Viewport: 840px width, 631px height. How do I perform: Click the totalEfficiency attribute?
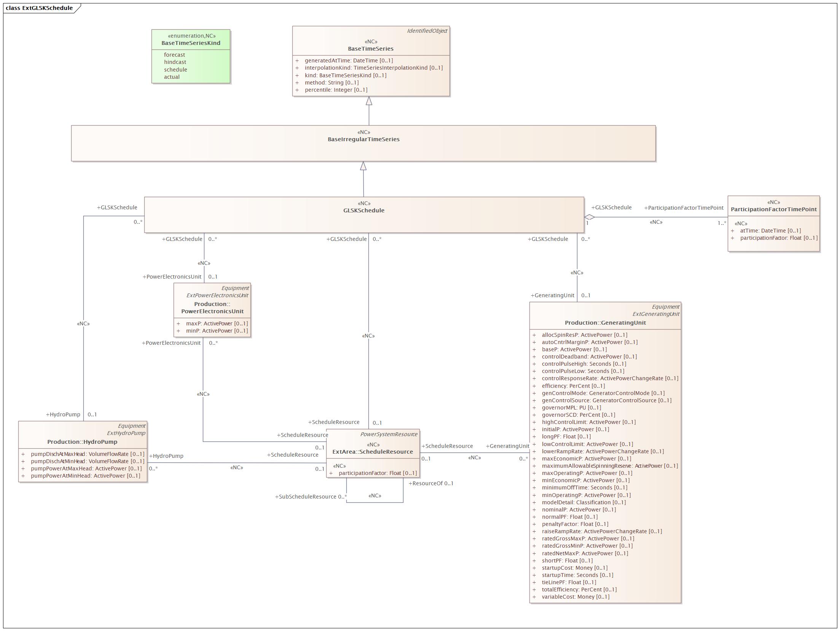tap(579, 590)
